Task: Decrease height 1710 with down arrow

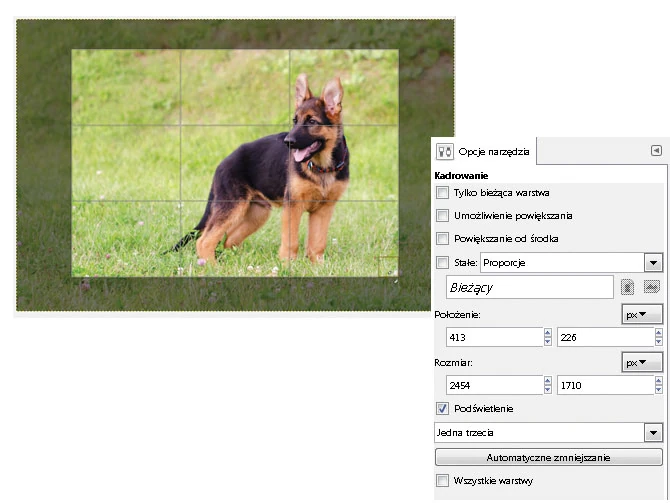Action: pos(658,389)
